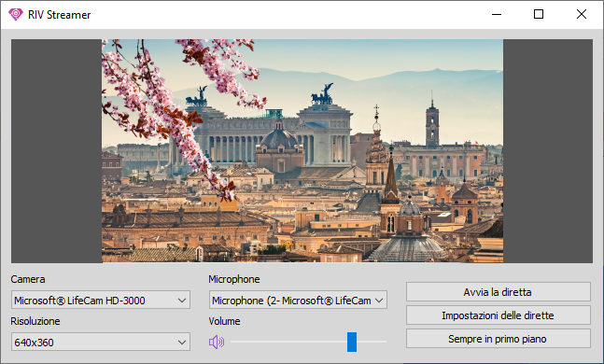Click the blue Volume slider handle
The width and height of the screenshot is (604, 364).
click(352, 342)
